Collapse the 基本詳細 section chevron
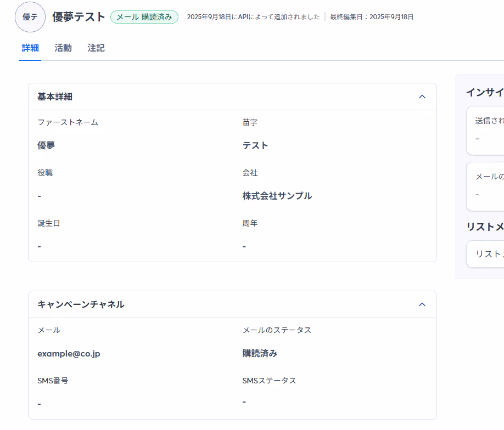The height and width of the screenshot is (430, 504). [422, 97]
